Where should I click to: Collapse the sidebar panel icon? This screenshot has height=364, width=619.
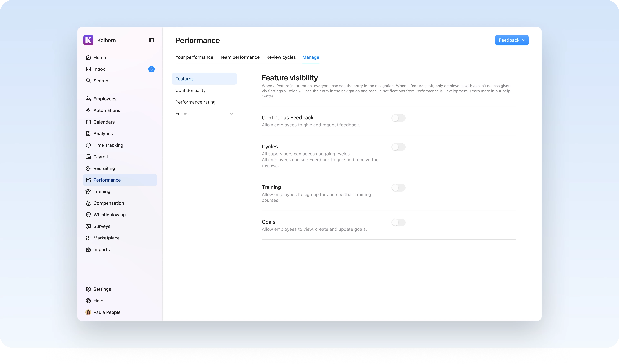point(151,40)
